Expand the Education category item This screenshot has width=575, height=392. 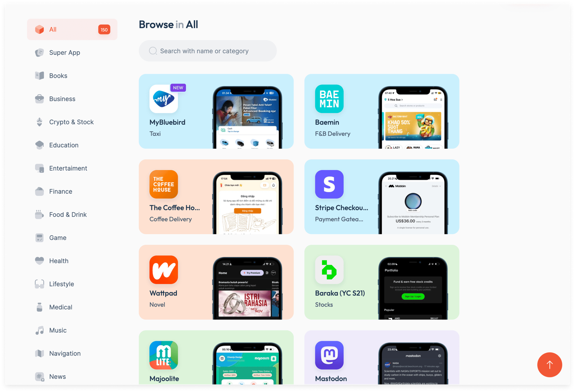pyautogui.click(x=63, y=145)
